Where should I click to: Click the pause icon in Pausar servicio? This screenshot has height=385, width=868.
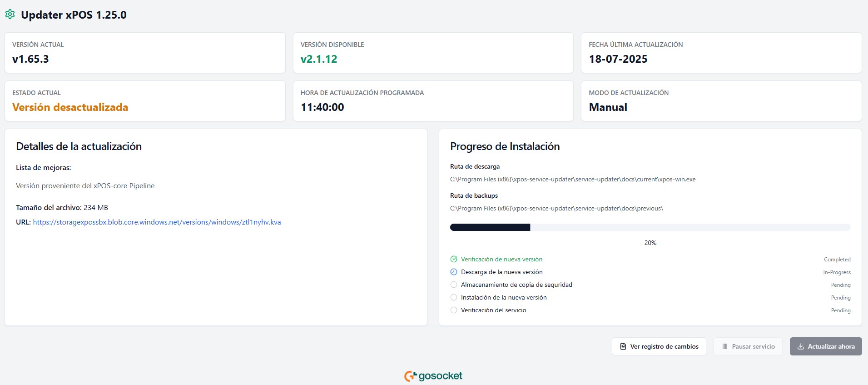[x=725, y=346]
